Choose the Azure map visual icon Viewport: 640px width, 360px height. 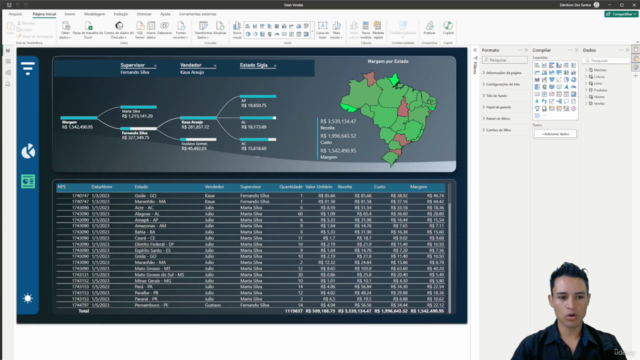coord(567,87)
